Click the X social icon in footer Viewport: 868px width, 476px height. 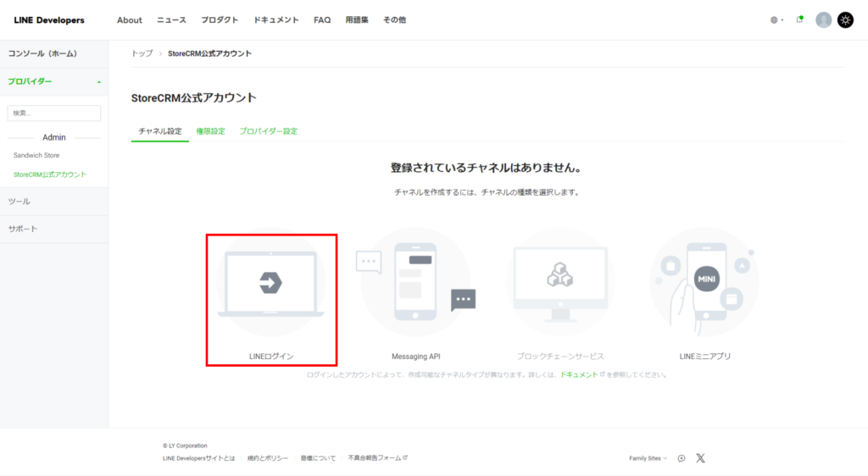pyautogui.click(x=700, y=458)
